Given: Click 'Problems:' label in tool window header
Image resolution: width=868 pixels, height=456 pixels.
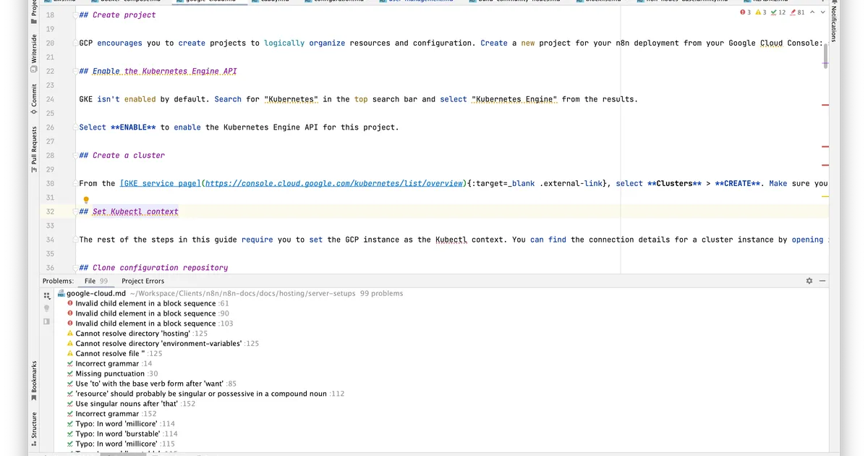Looking at the screenshot, I should [58, 281].
